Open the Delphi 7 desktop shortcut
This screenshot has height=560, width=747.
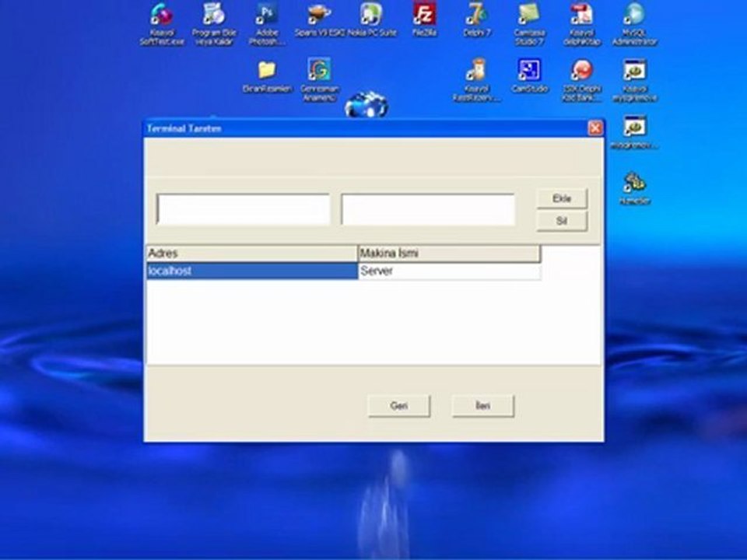(476, 19)
